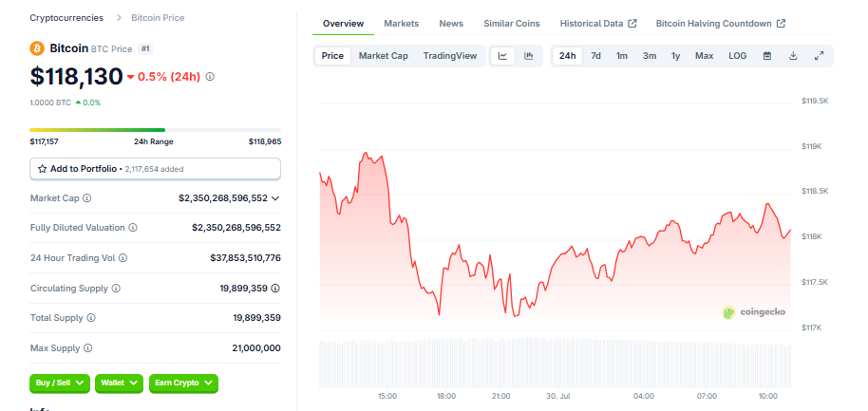The width and height of the screenshot is (868, 411).
Task: Click the Max Supply info icon
Action: (x=88, y=348)
